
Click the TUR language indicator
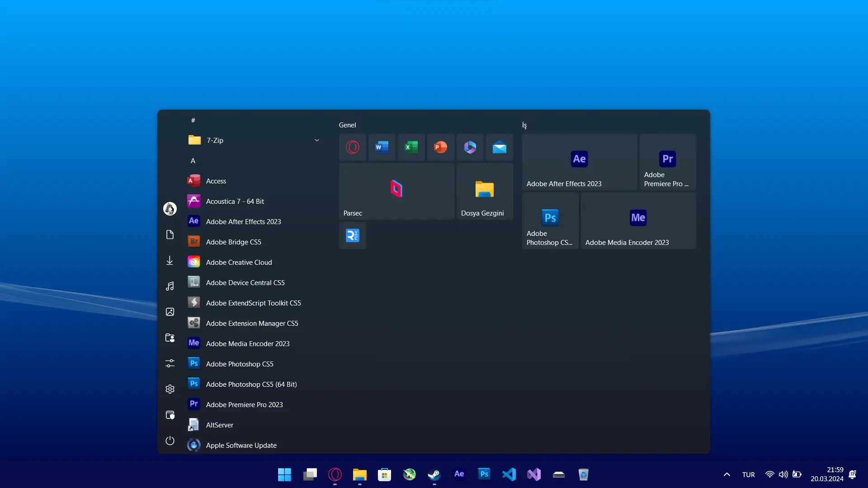tap(749, 475)
